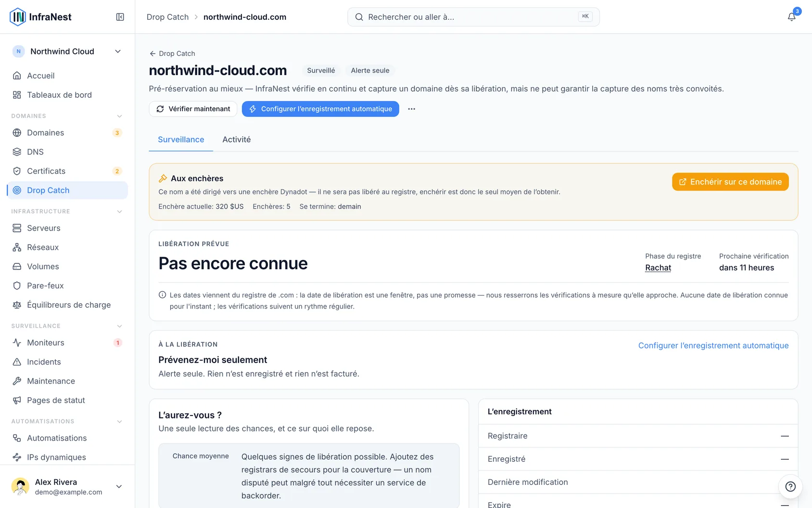Click blue Configurer l'enregistrement automatique button
This screenshot has height=508, width=812.
tap(320, 109)
